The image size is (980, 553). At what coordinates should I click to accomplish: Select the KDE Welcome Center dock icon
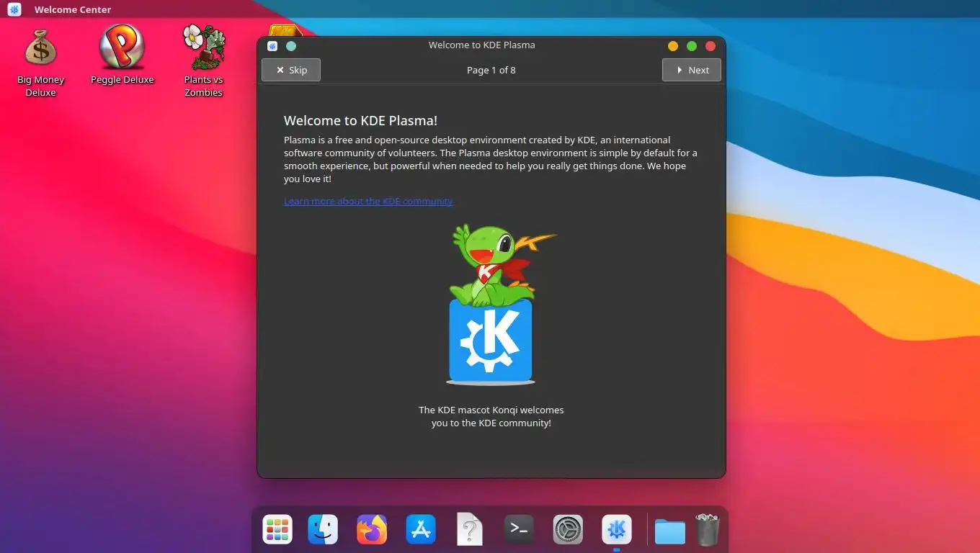(x=617, y=530)
